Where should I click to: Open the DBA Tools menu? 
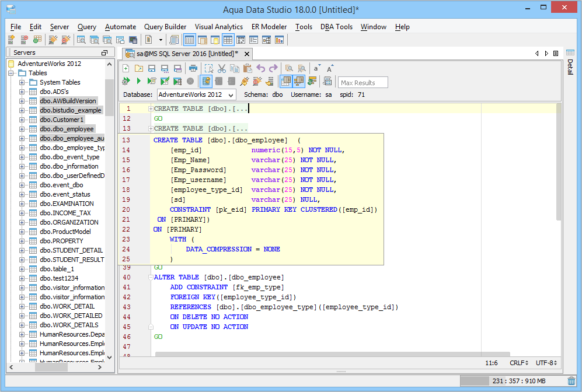pos(336,27)
